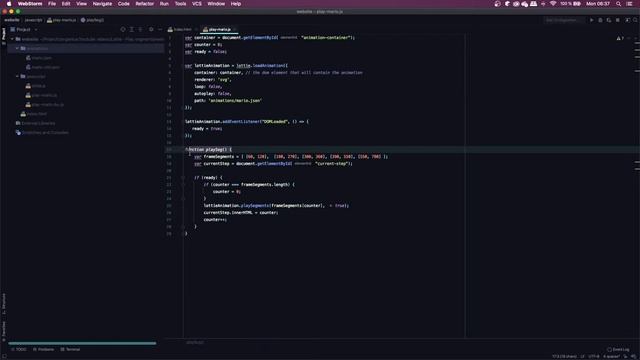Click the WebStorm application menu

pos(30,4)
